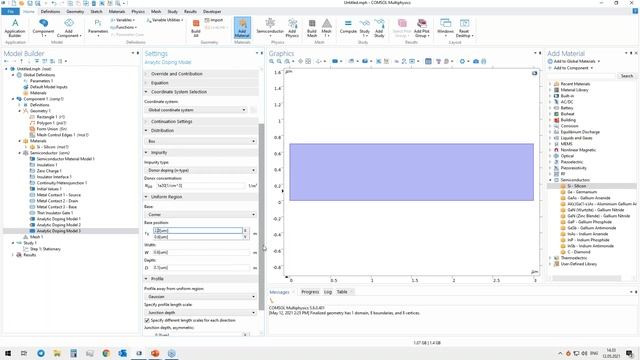Click the Zoom In icon in Graphics toolbar
The width and height of the screenshot is (640, 360).
point(271,61)
